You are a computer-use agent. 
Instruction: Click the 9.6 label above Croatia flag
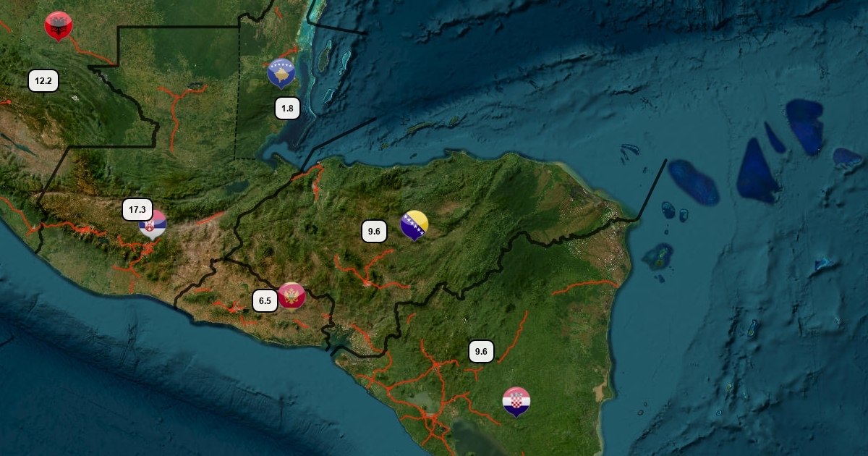tap(481, 352)
